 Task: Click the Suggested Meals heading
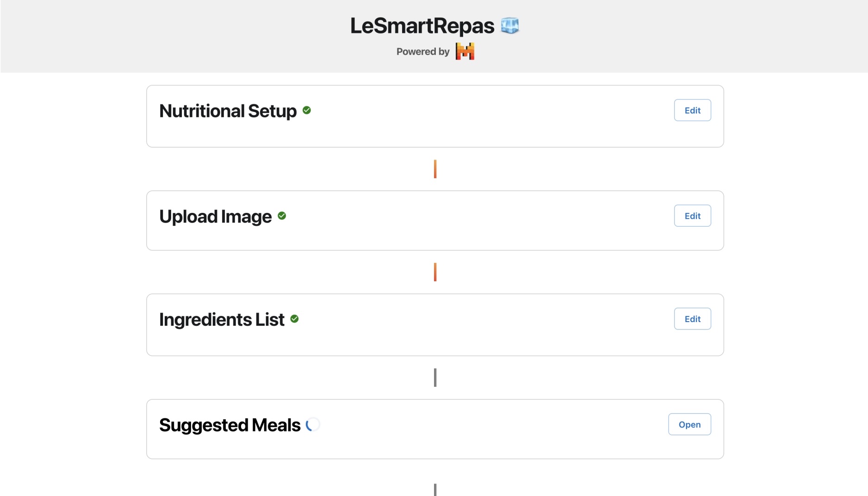pyautogui.click(x=229, y=425)
